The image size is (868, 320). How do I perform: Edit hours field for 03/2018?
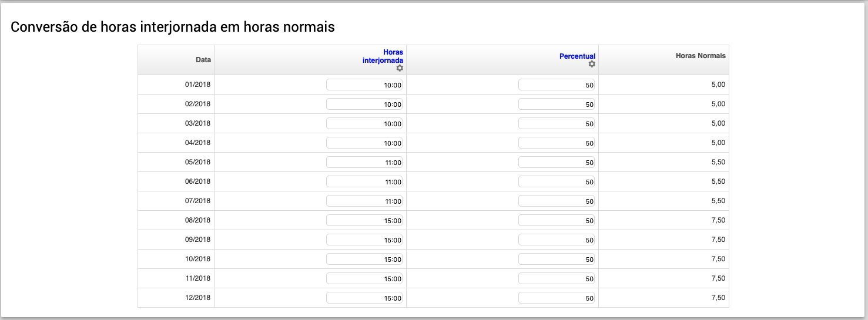click(364, 123)
